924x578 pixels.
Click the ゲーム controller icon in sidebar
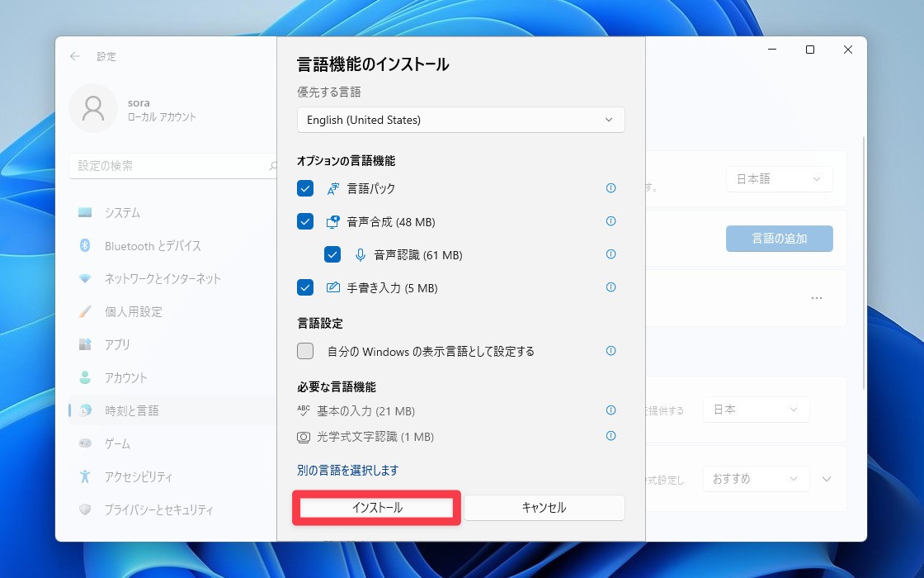click(x=85, y=443)
